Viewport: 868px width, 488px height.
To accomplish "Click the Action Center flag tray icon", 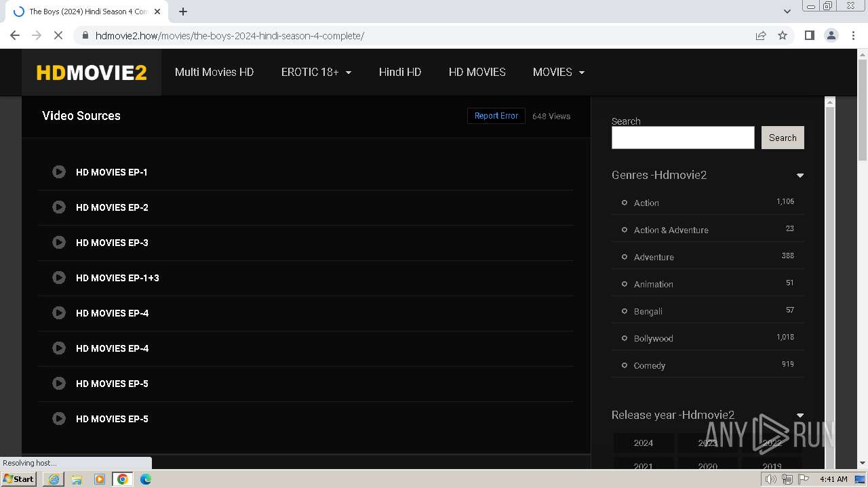I will (x=804, y=479).
